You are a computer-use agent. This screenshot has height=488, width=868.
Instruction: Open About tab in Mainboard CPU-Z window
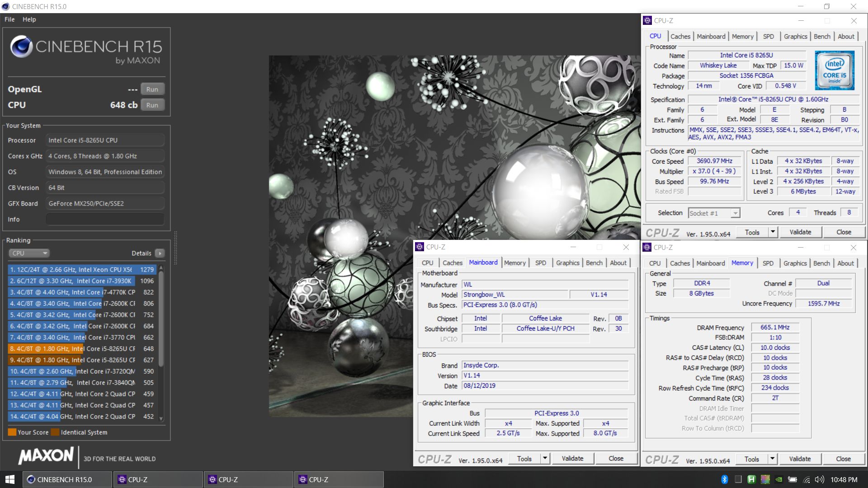tap(618, 263)
